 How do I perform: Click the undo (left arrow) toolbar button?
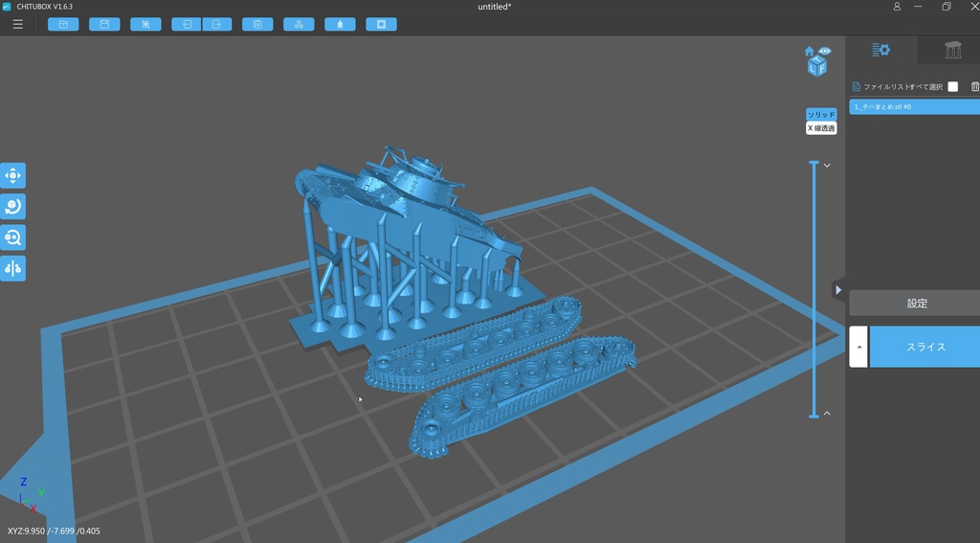[187, 24]
